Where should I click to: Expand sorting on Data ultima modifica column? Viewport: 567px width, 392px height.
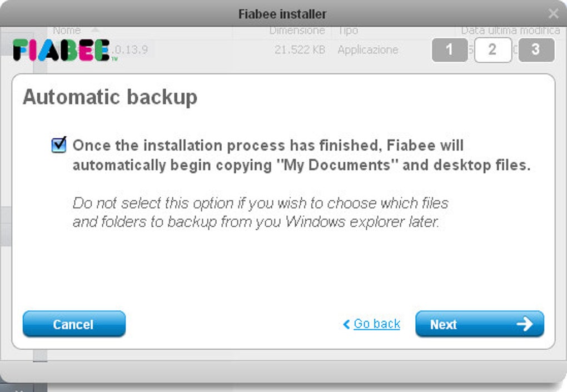[510, 31]
